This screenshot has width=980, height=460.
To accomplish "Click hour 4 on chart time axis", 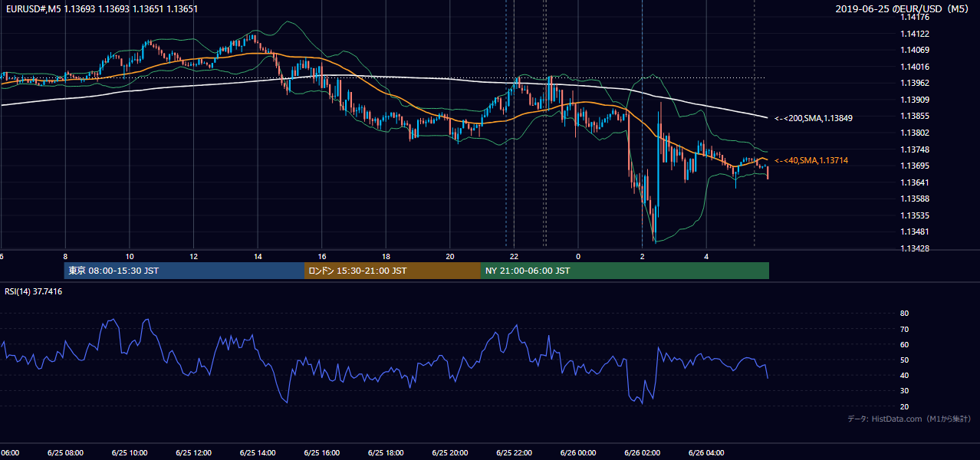I will pyautogui.click(x=706, y=256).
